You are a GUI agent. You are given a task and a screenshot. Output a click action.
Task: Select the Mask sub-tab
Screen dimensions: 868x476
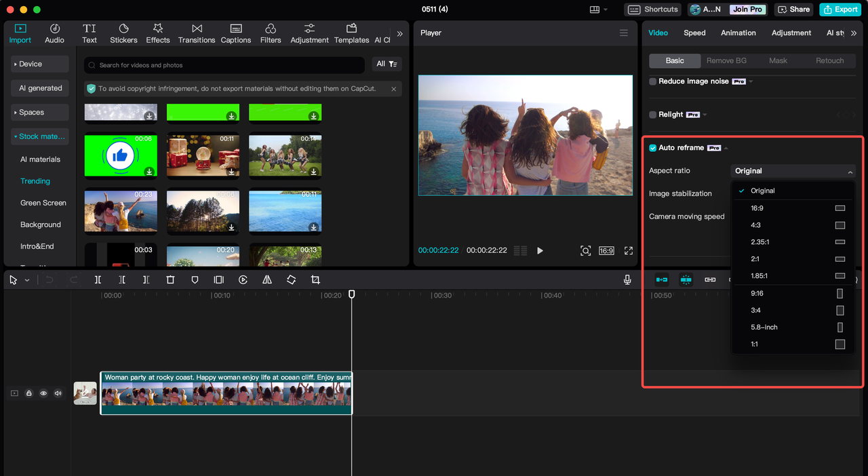778,60
